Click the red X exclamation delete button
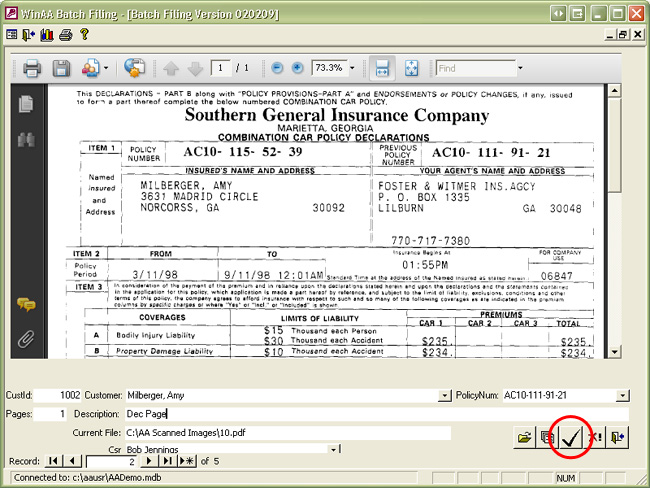 tap(595, 437)
